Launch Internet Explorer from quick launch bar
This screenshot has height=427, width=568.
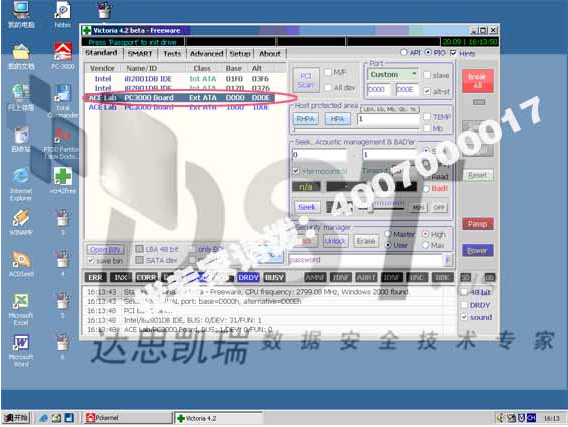[x=43, y=418]
